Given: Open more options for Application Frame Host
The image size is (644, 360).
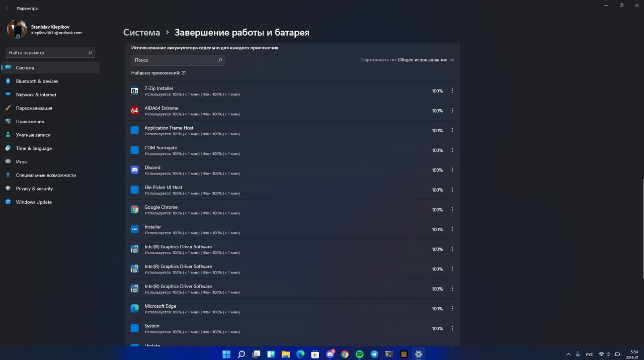Looking at the screenshot, I should pos(452,130).
